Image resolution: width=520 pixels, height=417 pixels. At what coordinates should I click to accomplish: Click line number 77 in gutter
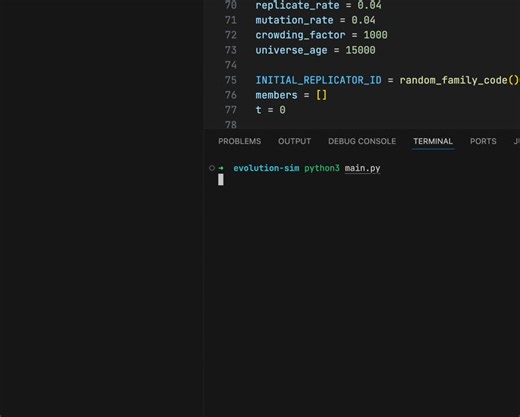click(231, 110)
